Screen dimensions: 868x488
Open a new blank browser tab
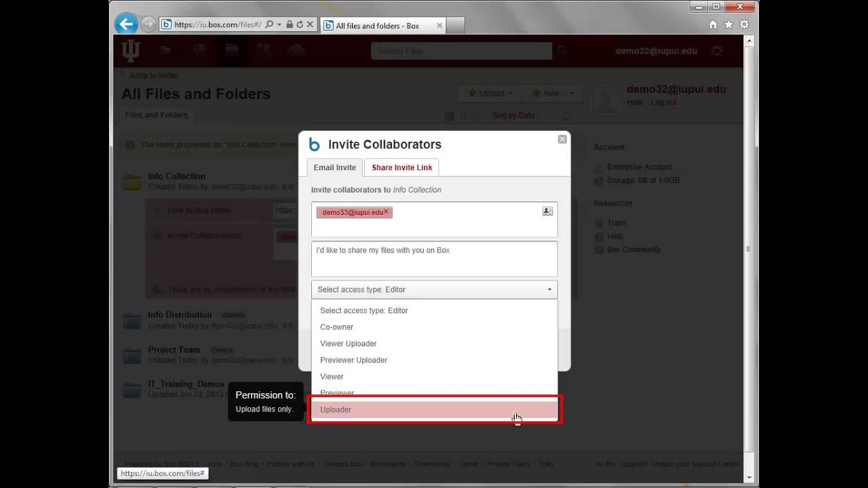pyautogui.click(x=456, y=26)
